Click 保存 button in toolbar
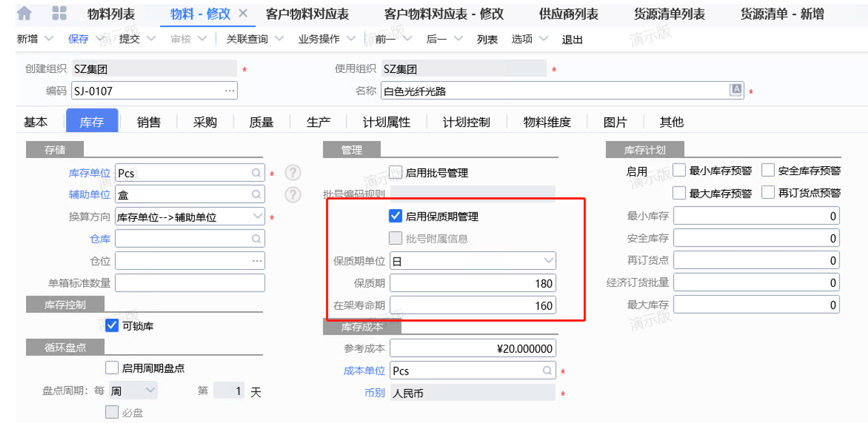The width and height of the screenshot is (868, 423). 78,40
